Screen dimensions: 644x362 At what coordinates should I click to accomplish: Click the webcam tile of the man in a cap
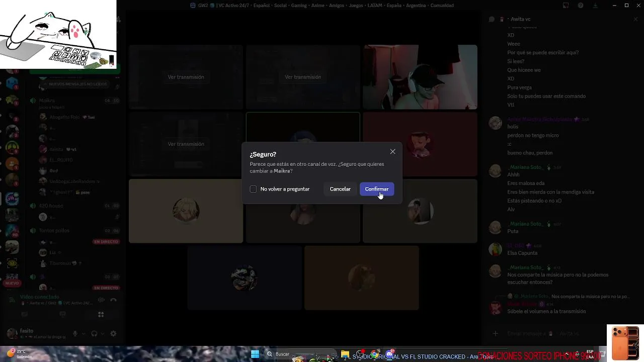click(420, 77)
